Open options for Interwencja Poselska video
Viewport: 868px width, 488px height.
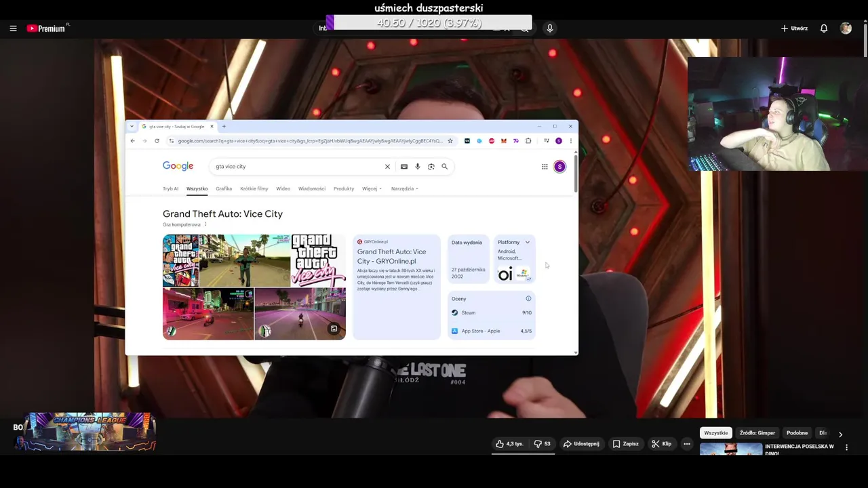click(x=846, y=447)
